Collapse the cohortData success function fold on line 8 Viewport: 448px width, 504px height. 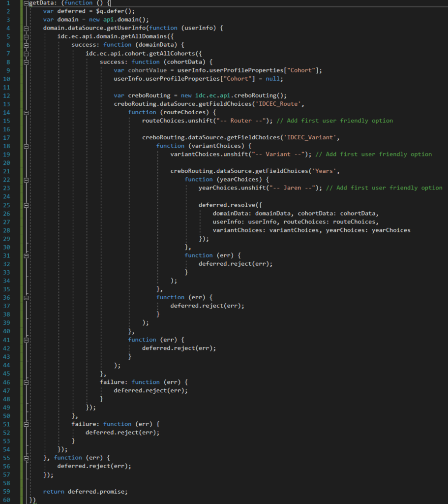(x=26, y=63)
